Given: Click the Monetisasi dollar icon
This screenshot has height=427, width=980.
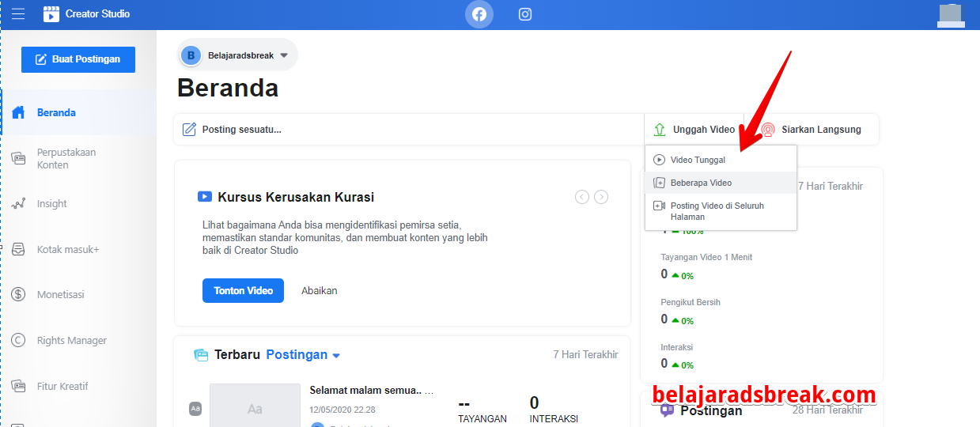Looking at the screenshot, I should (x=19, y=294).
